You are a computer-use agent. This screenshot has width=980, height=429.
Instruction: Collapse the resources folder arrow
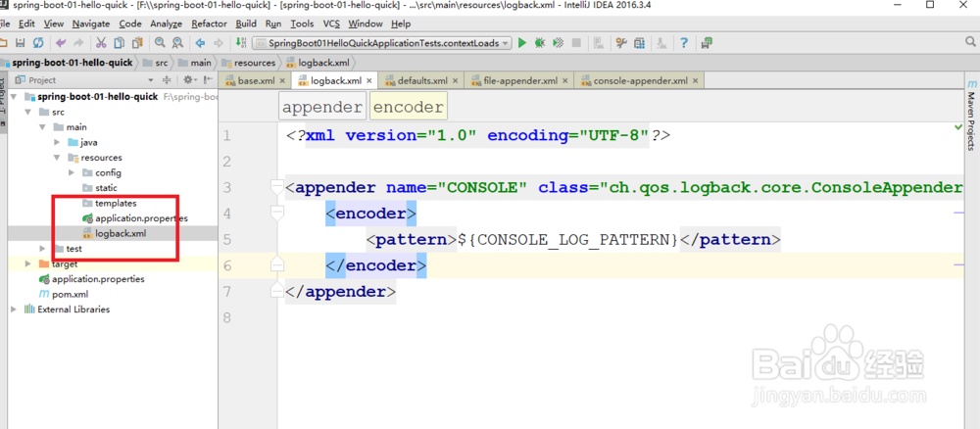pyautogui.click(x=57, y=158)
